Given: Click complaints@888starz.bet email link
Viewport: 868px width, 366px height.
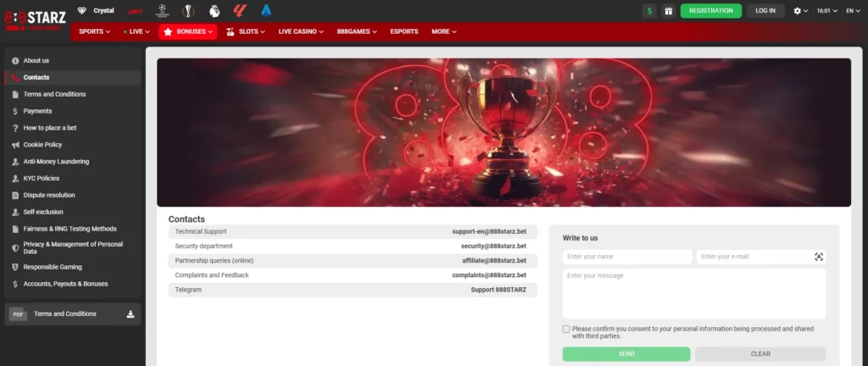Looking at the screenshot, I should 489,274.
